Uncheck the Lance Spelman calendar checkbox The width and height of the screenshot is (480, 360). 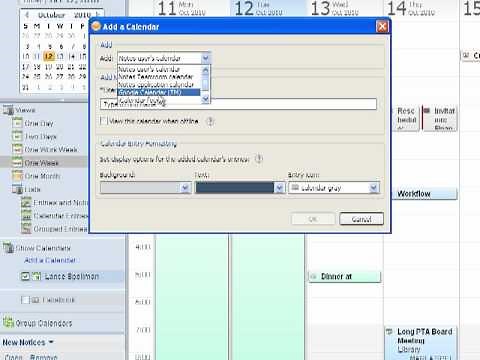[x=25, y=276]
